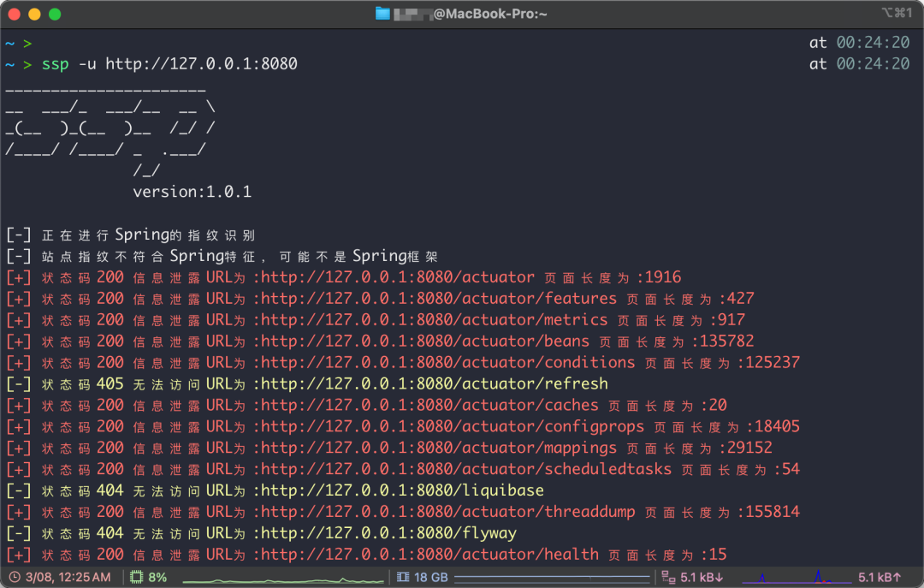Click the clock icon in the status bar

pos(15,578)
